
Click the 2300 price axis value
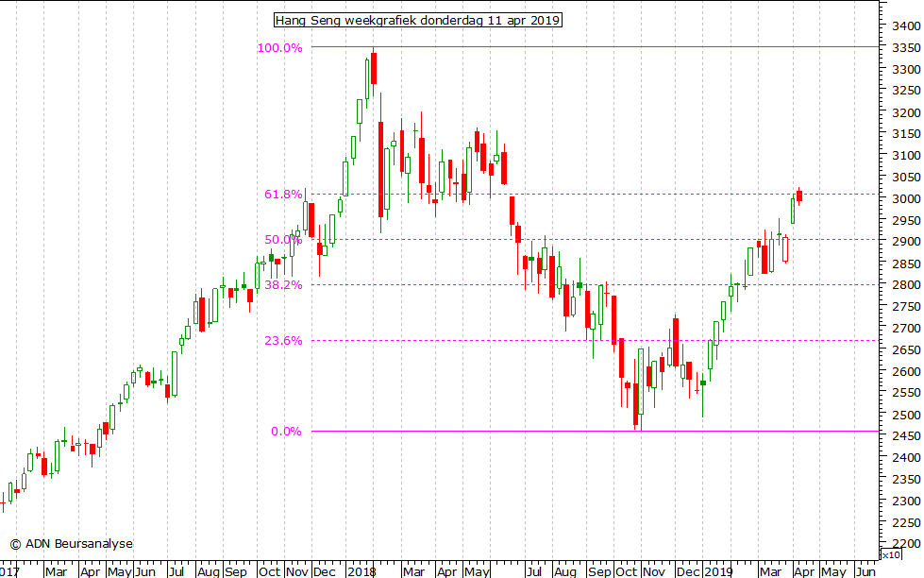tap(906, 501)
